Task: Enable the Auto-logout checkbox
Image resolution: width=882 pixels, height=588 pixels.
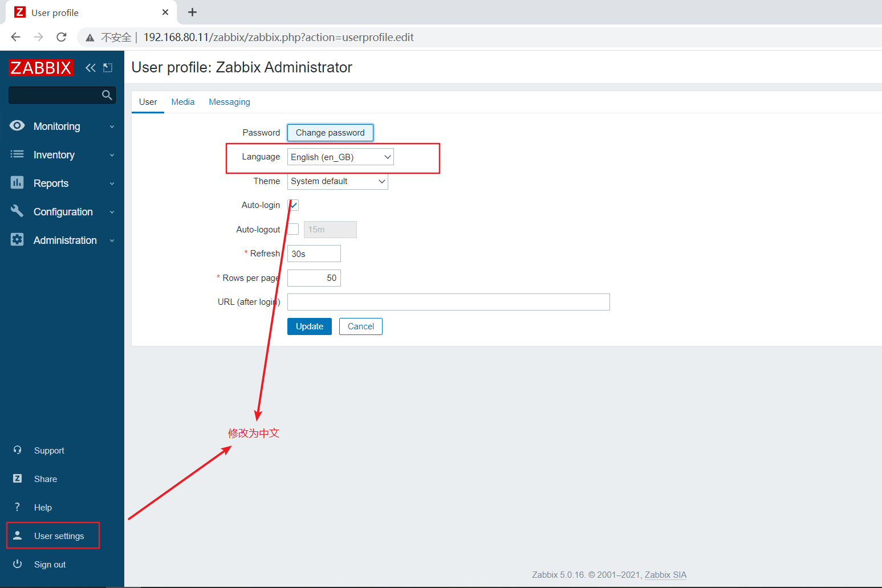Action: click(x=293, y=229)
